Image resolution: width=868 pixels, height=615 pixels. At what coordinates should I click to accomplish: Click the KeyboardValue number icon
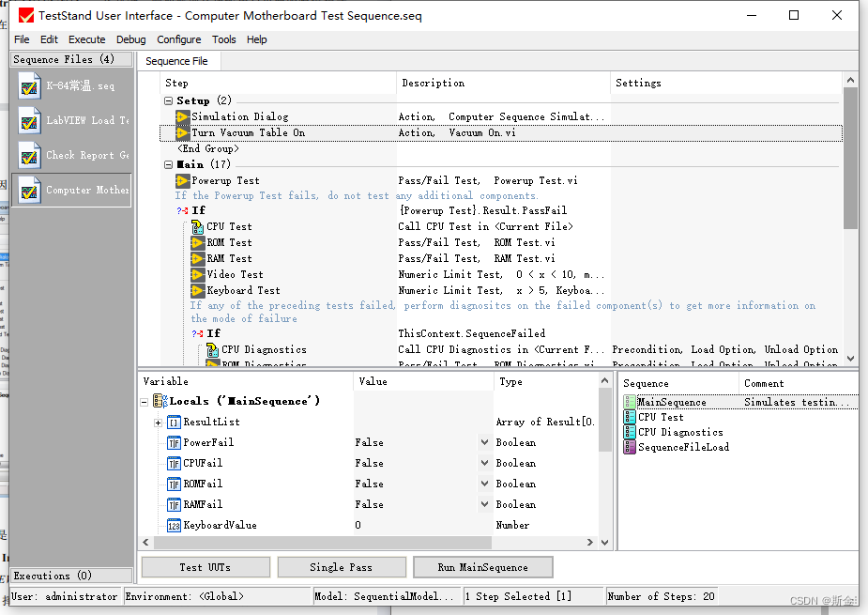coord(174,525)
